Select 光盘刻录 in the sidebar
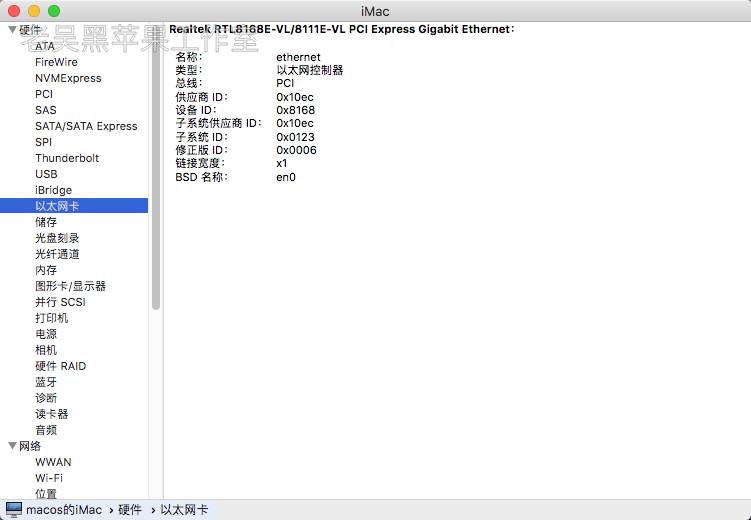This screenshot has width=751, height=520. coord(57,238)
